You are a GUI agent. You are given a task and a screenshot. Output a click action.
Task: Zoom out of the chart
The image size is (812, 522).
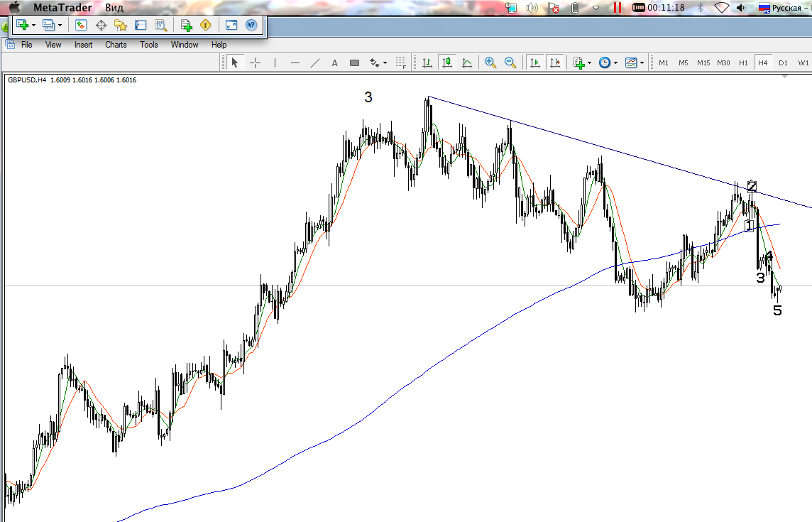coord(510,62)
